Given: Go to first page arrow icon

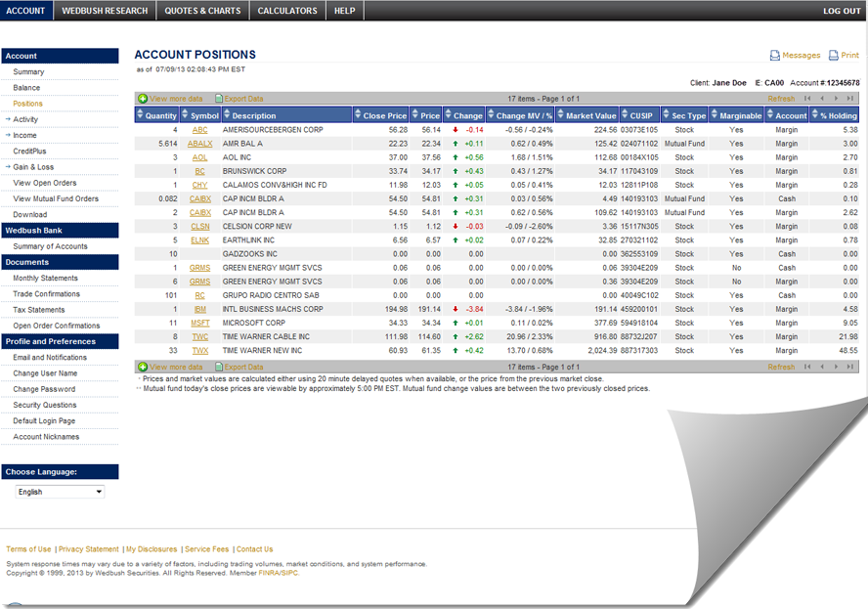Looking at the screenshot, I should (807, 98).
